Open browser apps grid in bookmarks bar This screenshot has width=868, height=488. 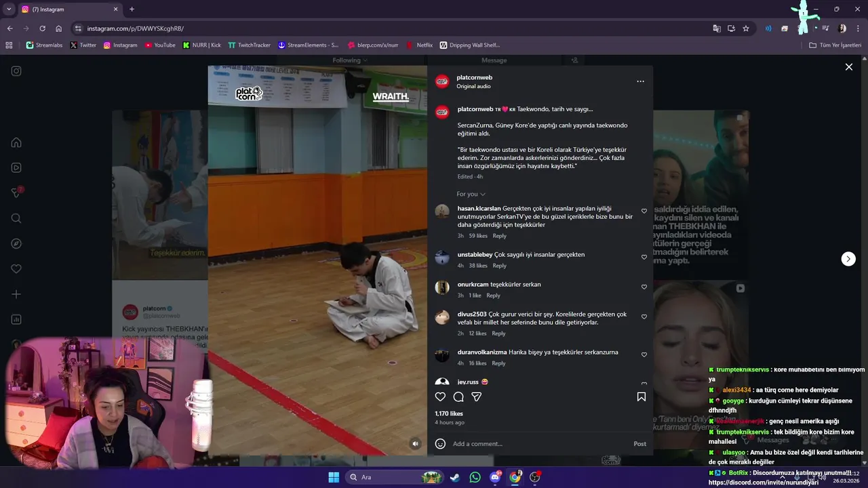pos(9,45)
